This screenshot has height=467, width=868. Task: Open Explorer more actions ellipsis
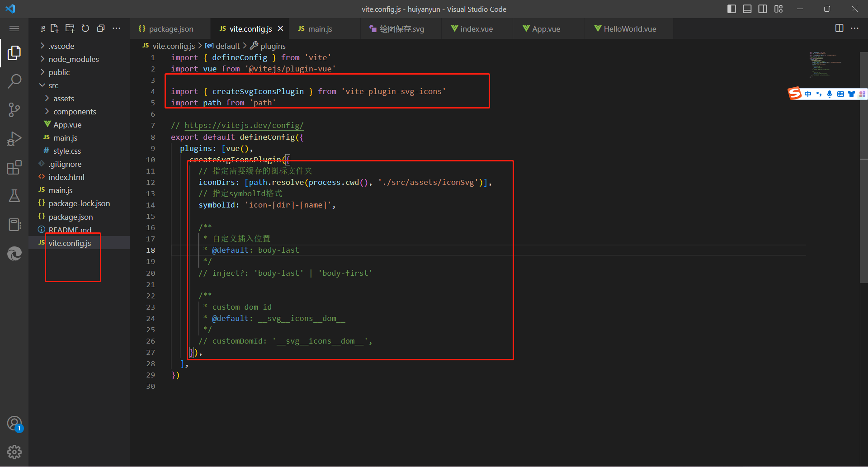[117, 28]
